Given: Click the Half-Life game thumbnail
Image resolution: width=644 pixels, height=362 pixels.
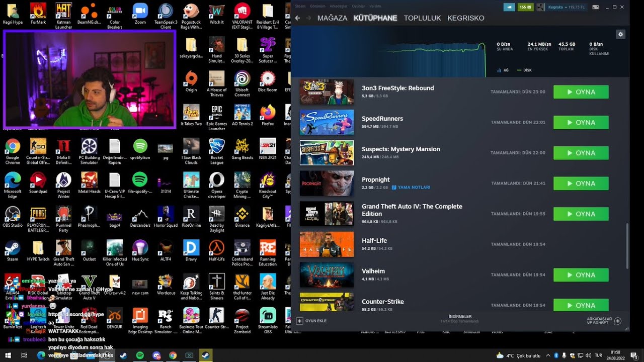Looking at the screenshot, I should [x=327, y=244].
